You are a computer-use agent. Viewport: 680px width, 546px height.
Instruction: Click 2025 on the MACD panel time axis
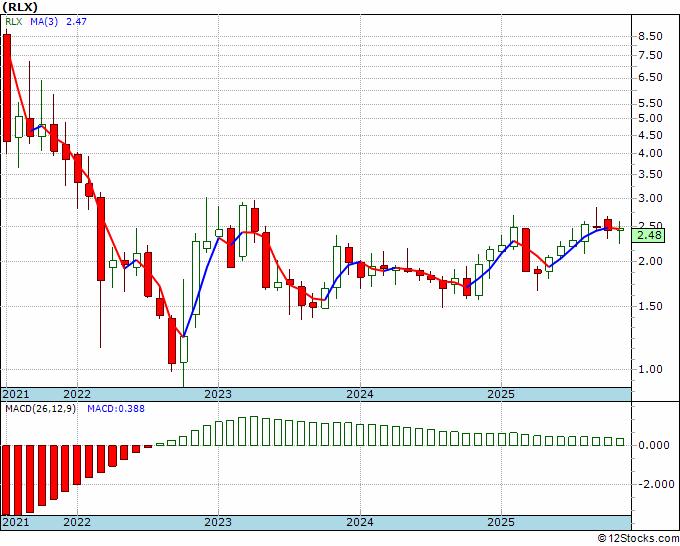501,522
